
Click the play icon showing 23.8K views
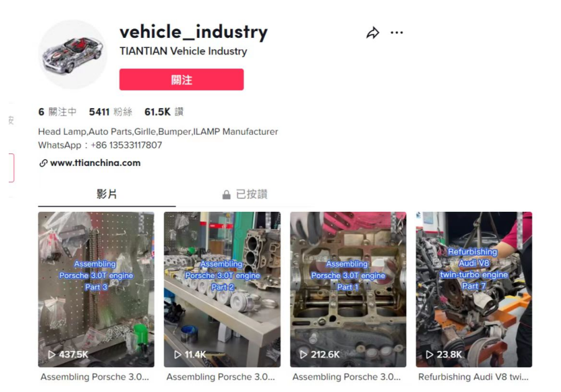click(x=430, y=355)
